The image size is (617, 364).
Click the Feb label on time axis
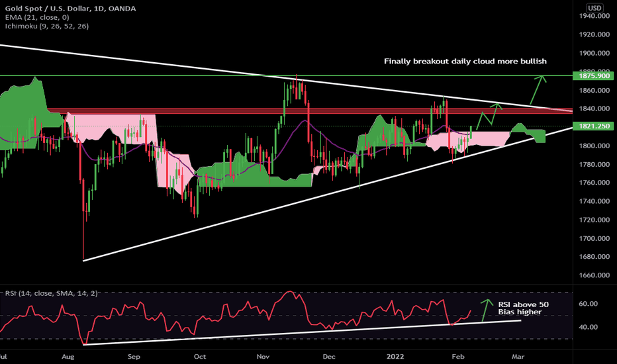(458, 357)
